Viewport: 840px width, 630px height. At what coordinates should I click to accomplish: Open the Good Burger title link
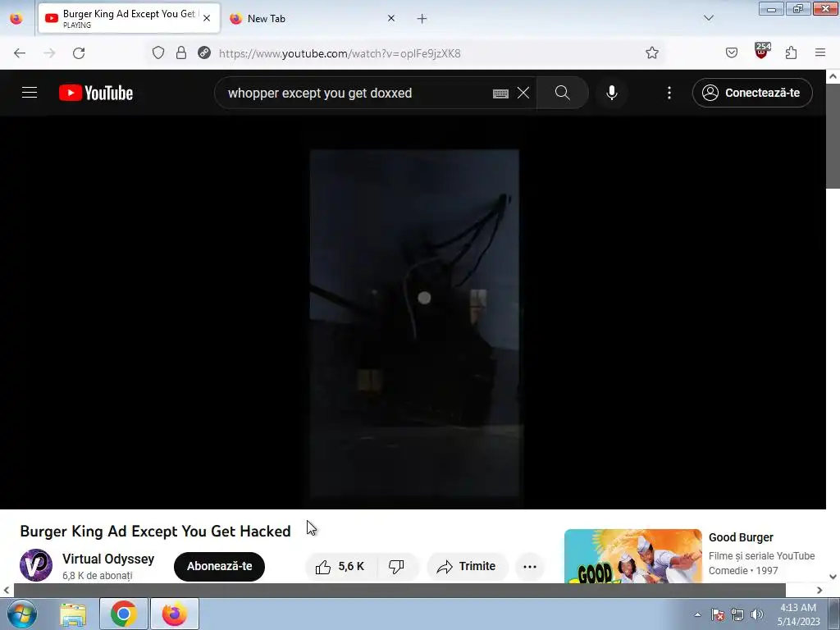pyautogui.click(x=741, y=537)
